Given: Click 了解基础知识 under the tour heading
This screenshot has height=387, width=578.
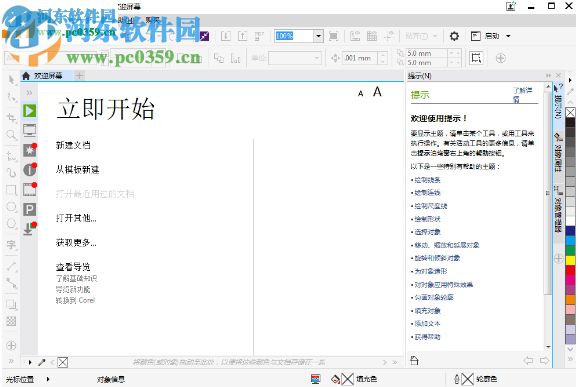Looking at the screenshot, I should click(76, 279).
